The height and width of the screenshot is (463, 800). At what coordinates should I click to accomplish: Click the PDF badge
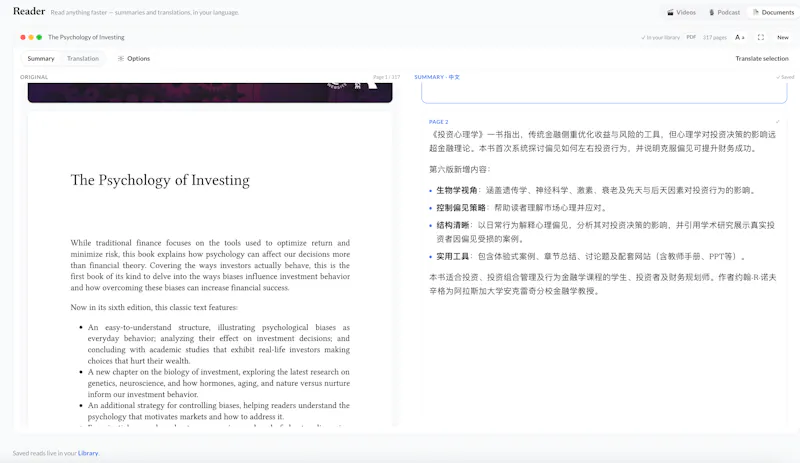point(691,37)
